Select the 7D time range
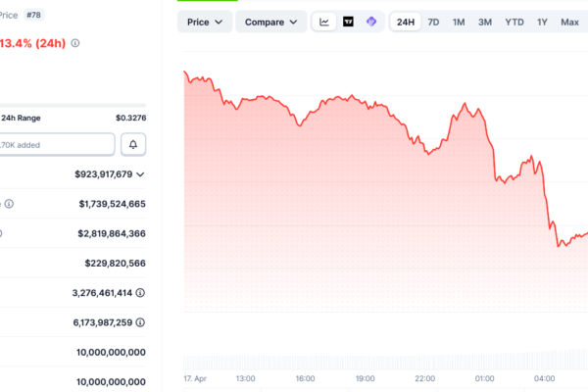Image resolution: width=588 pixels, height=392 pixels. 433,22
